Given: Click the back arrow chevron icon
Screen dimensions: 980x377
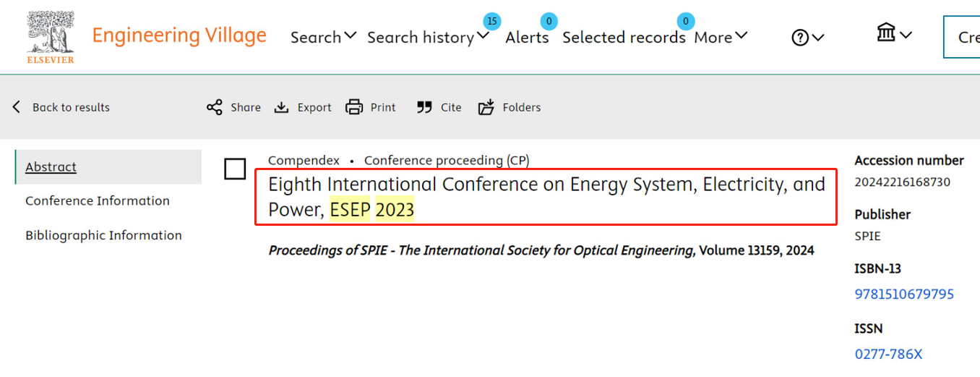Looking at the screenshot, I should pyautogui.click(x=17, y=107).
